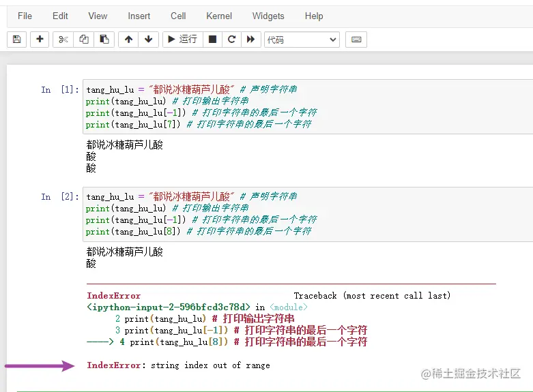Image resolution: width=533 pixels, height=392 pixels.
Task: Run the current cell with 运行 button
Action: click(x=183, y=40)
